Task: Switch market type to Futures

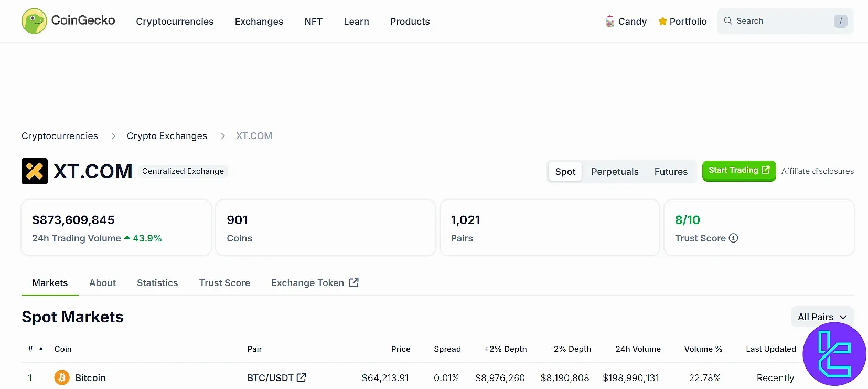Action: click(671, 172)
